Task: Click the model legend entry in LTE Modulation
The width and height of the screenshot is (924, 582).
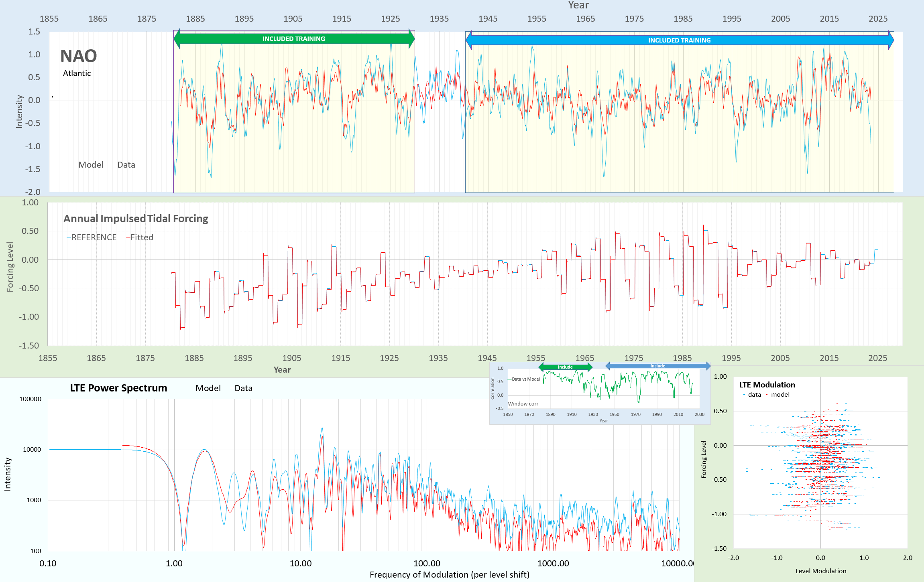Action: click(x=778, y=395)
